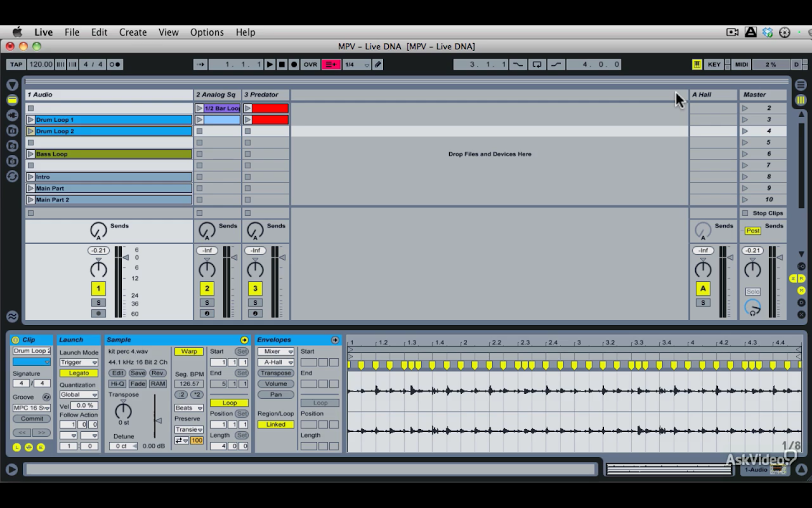Open the View menu
812x508 pixels.
coord(168,32)
